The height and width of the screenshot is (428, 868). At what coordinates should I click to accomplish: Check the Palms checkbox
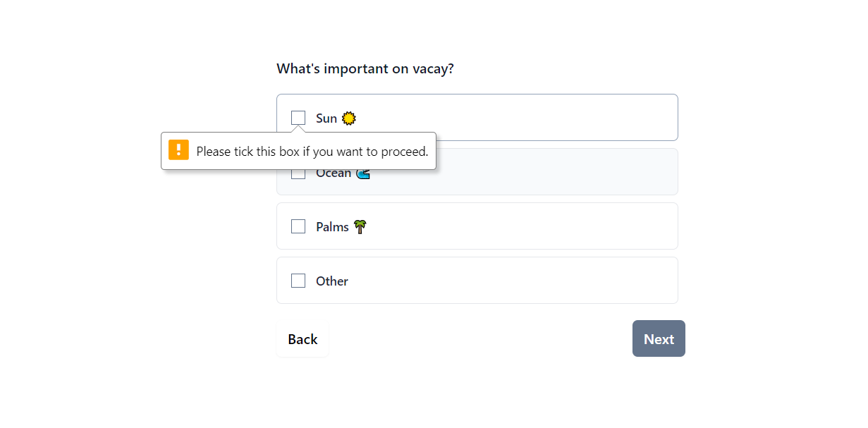pyautogui.click(x=298, y=226)
